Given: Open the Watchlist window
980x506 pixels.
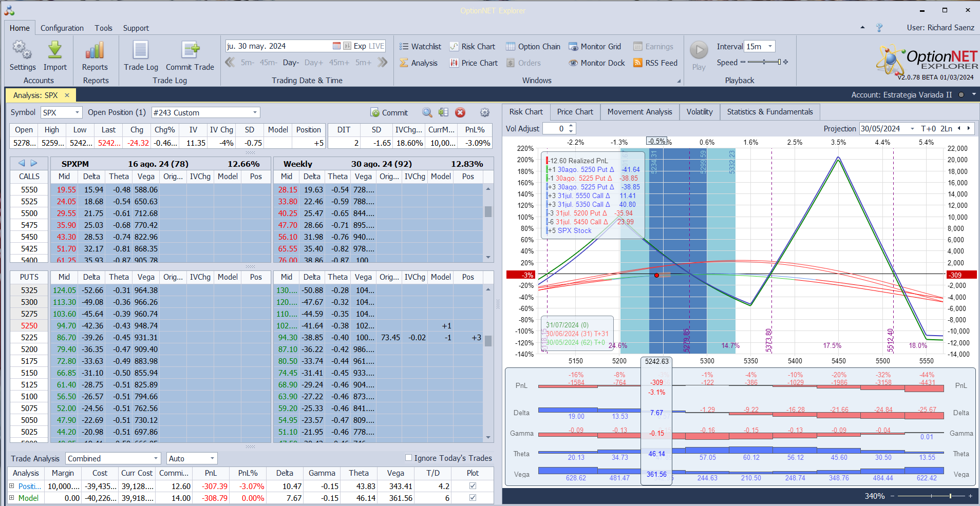Looking at the screenshot, I should 420,47.
